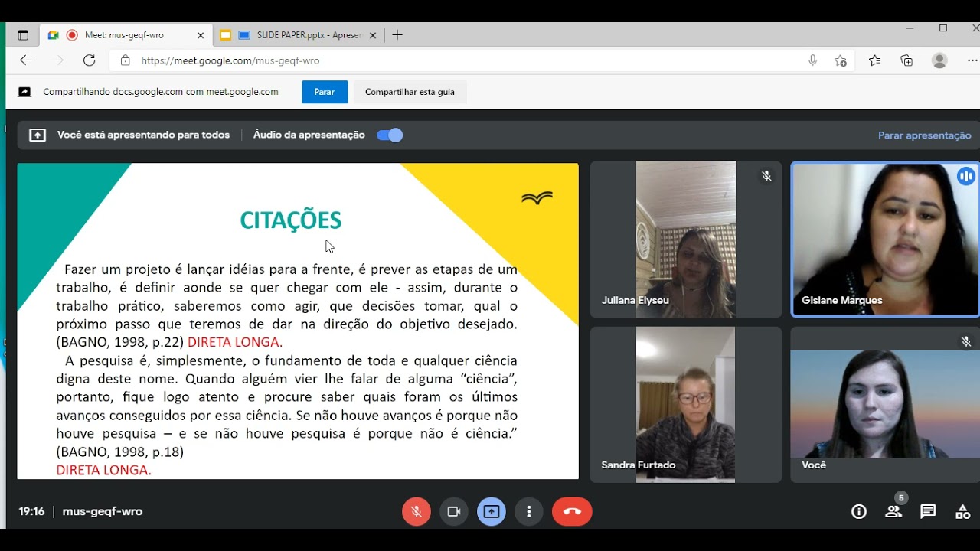Hang up with the red leave call button
This screenshot has width=980, height=551.
point(572,511)
